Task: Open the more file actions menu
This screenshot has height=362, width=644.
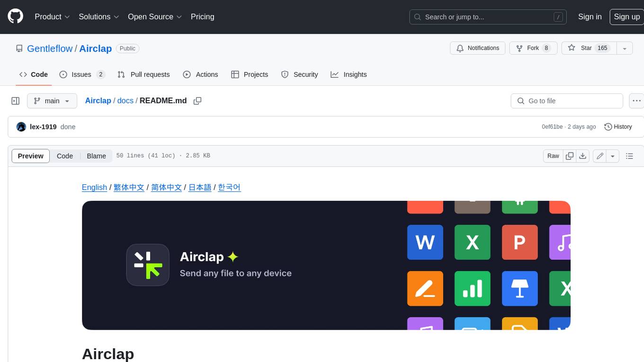Action: pyautogui.click(x=636, y=101)
